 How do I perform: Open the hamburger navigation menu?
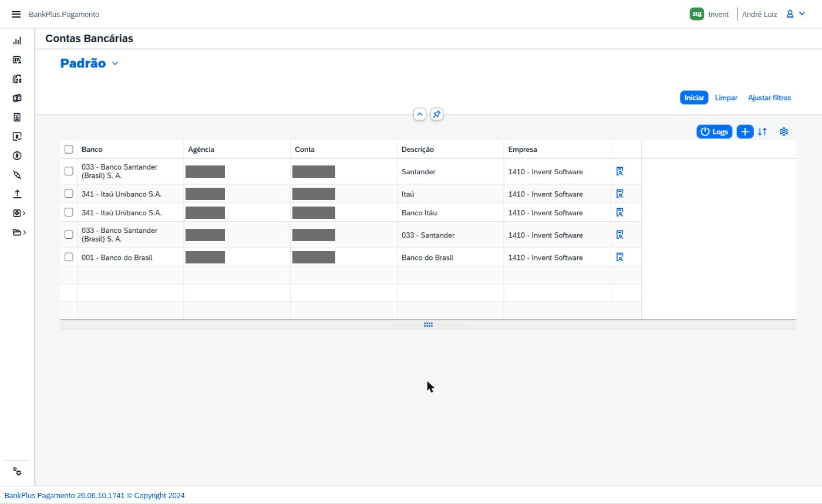click(x=16, y=14)
